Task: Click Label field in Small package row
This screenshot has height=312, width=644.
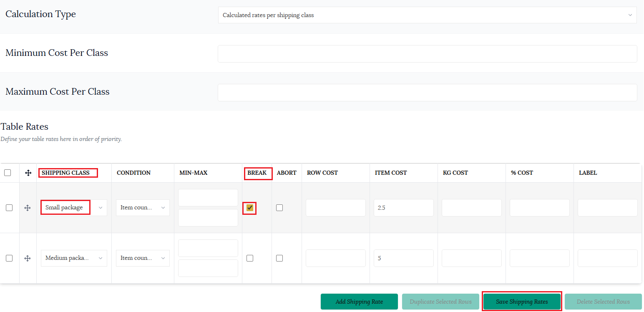Action: point(608,208)
